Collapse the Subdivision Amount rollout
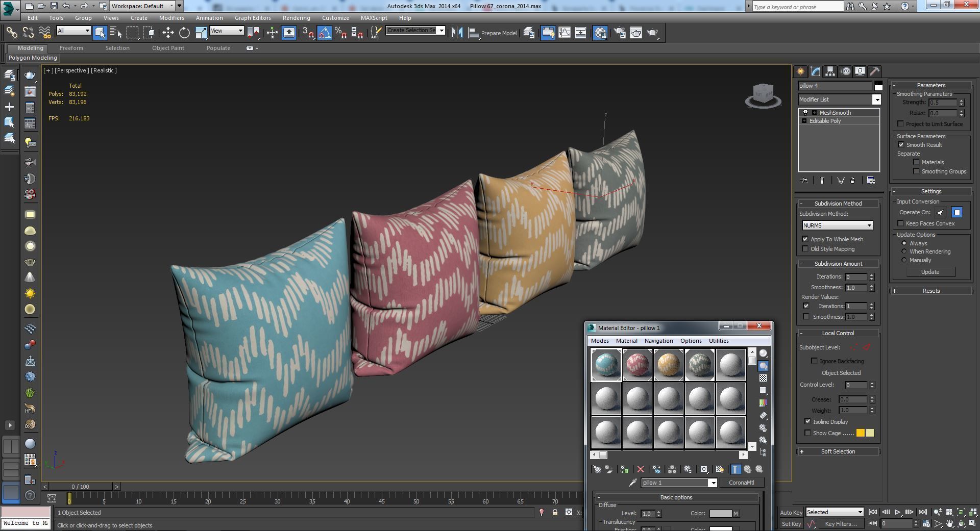Screen dimensions: 980x531 point(838,264)
